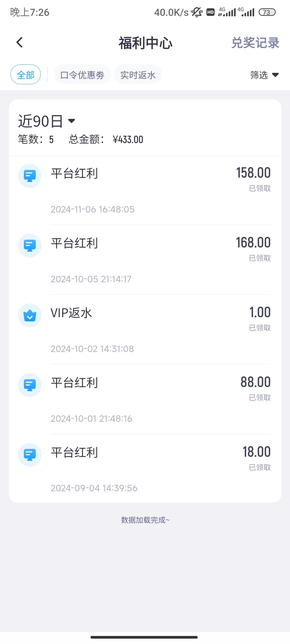The height and width of the screenshot is (644, 290).
Task: Switch to the 实时返水 tab
Action: click(x=138, y=75)
